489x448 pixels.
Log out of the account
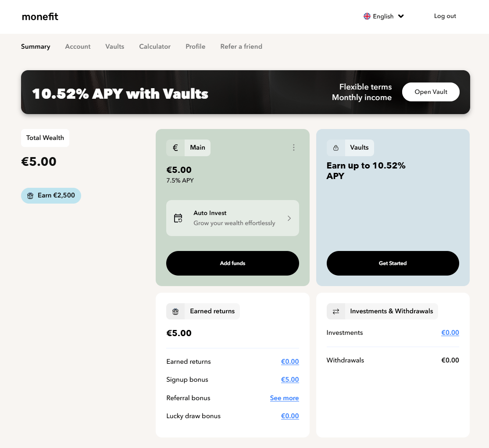click(x=445, y=16)
